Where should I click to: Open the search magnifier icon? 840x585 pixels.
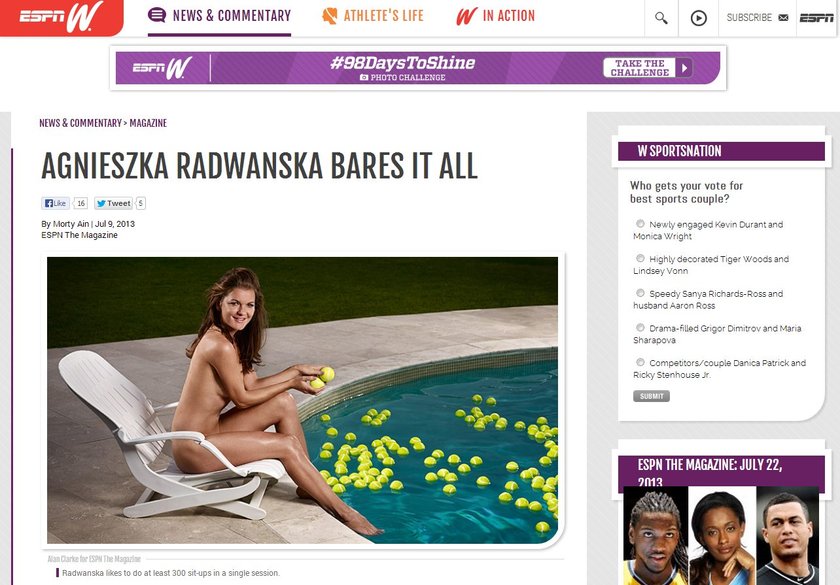(x=661, y=18)
